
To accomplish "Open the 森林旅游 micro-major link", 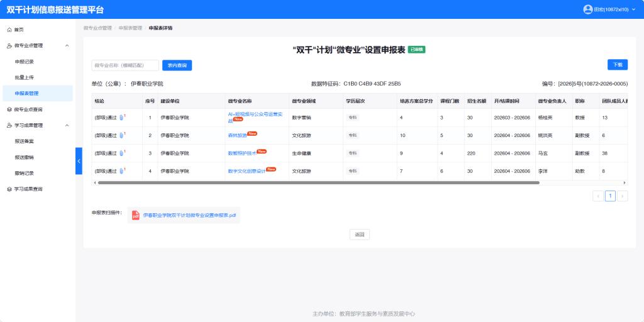I will point(237,136).
